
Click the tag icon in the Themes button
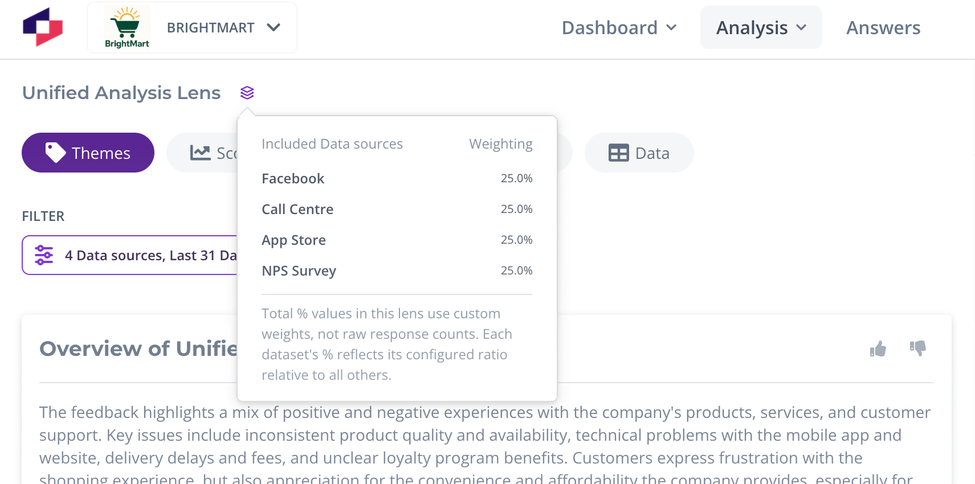click(x=55, y=152)
